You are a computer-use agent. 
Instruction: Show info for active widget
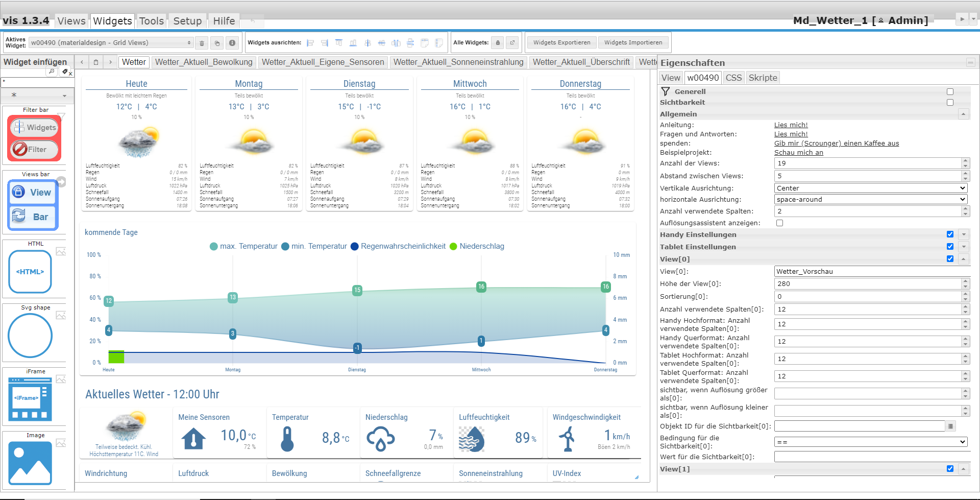(x=232, y=43)
